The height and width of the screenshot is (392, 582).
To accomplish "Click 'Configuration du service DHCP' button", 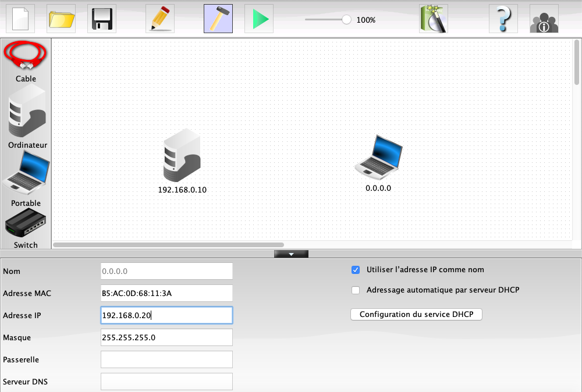I will (416, 314).
